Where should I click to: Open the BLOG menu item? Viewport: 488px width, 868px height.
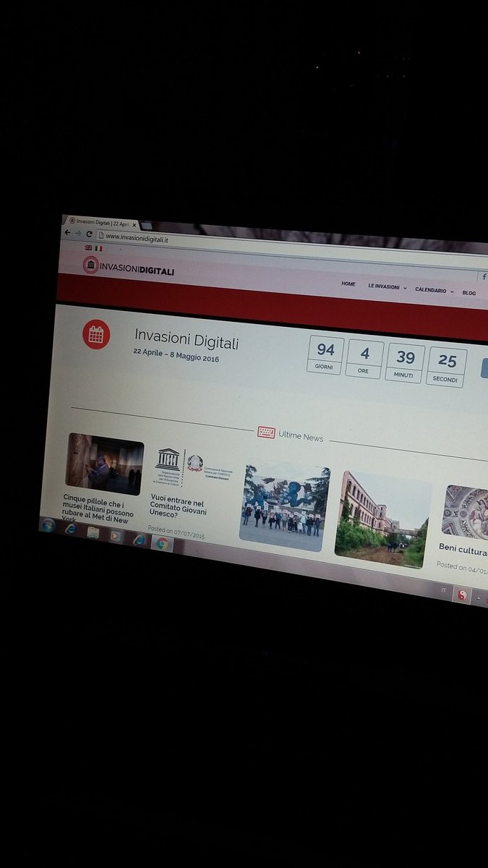(469, 293)
